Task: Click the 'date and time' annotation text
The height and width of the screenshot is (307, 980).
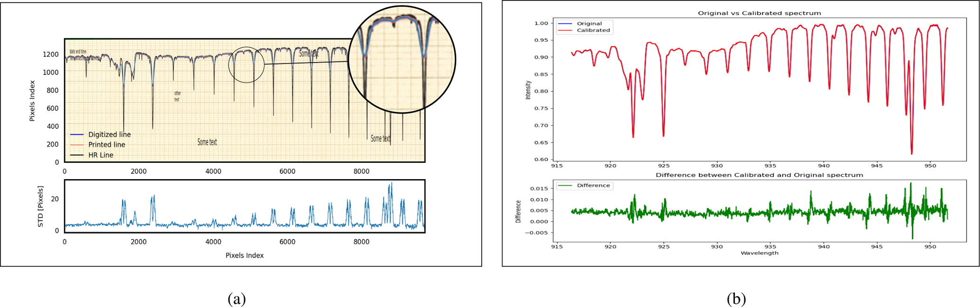Action: tap(78, 51)
